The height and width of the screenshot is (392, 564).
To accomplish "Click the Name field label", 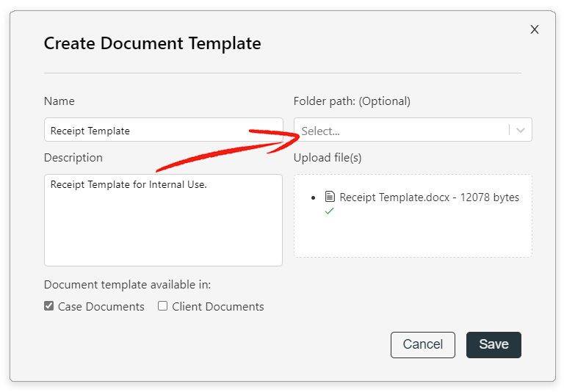I will tap(59, 101).
